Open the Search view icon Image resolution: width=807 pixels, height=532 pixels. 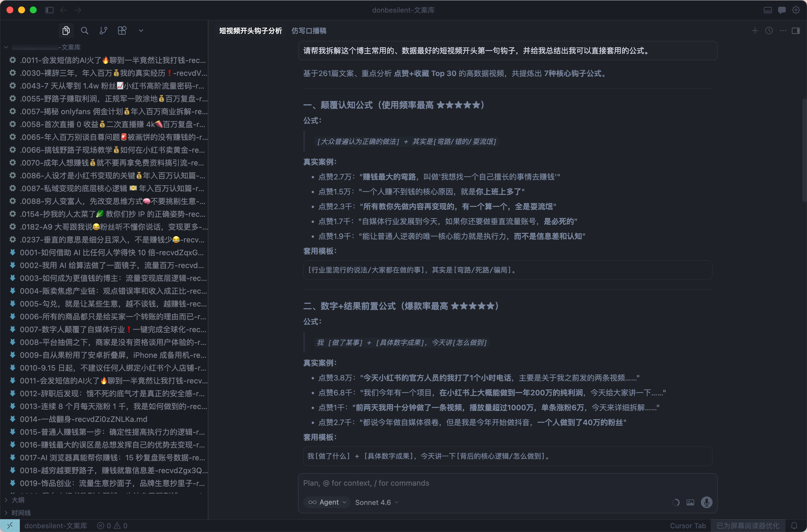[85, 31]
